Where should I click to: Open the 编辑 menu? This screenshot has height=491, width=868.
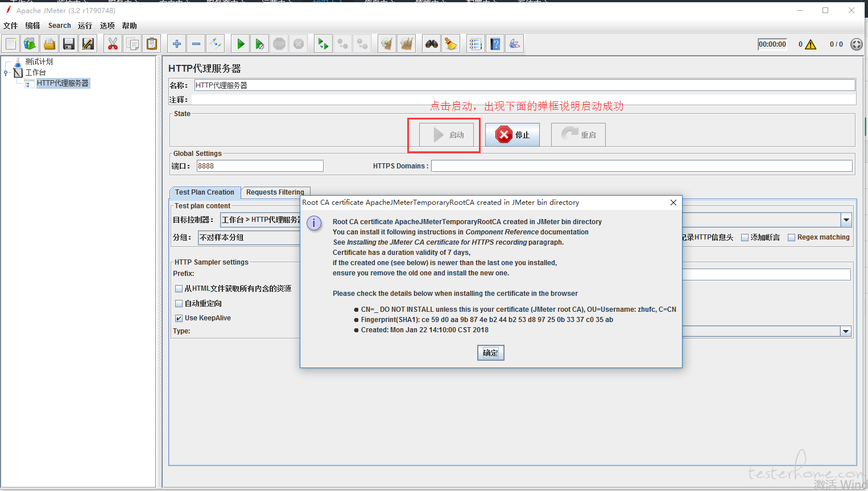pos(32,26)
